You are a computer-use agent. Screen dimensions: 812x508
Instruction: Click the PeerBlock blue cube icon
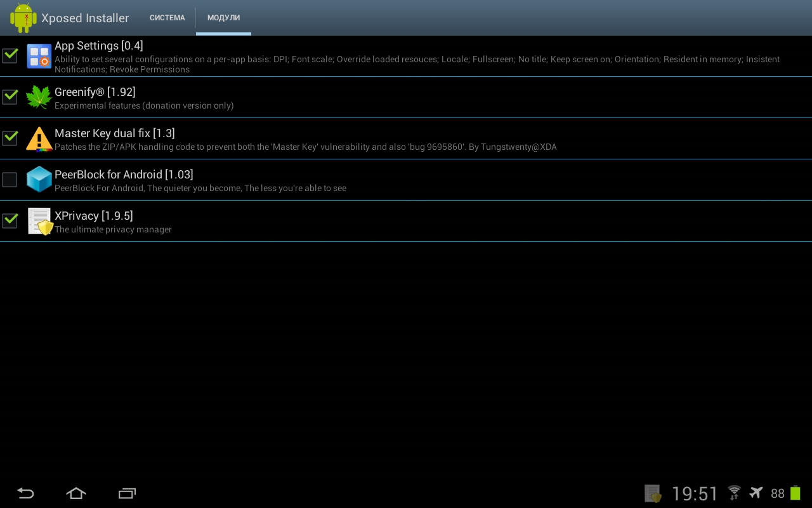(x=39, y=180)
